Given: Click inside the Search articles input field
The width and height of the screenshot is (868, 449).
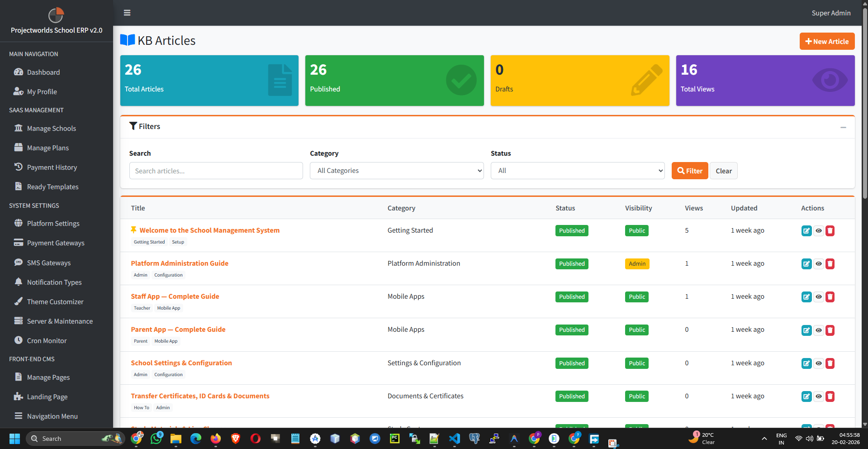Looking at the screenshot, I should click(x=216, y=171).
